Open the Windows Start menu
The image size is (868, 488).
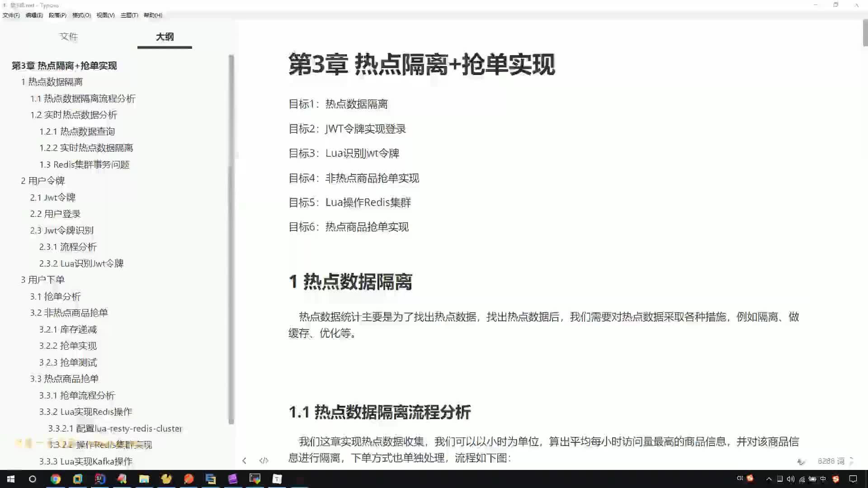[11, 479]
